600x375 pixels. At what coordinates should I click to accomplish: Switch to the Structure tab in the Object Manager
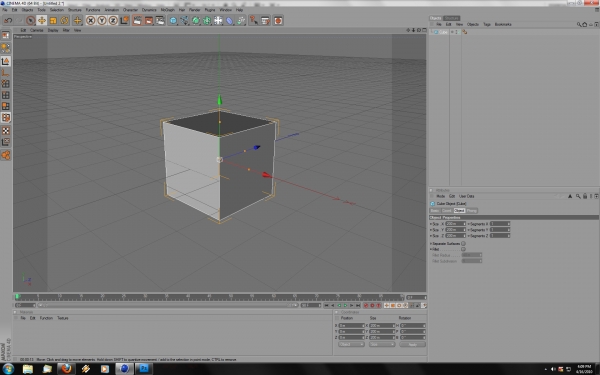click(452, 18)
